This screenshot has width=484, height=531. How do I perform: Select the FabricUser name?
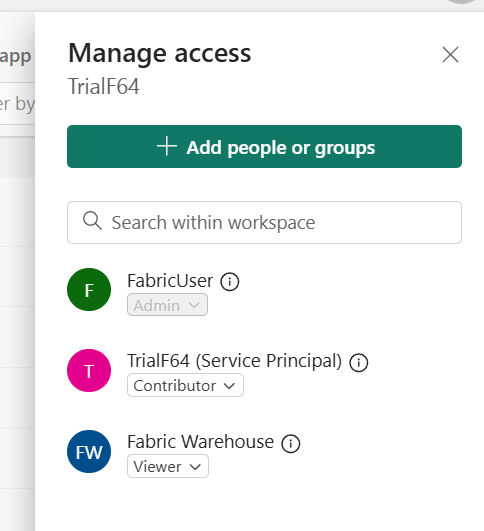(170, 281)
